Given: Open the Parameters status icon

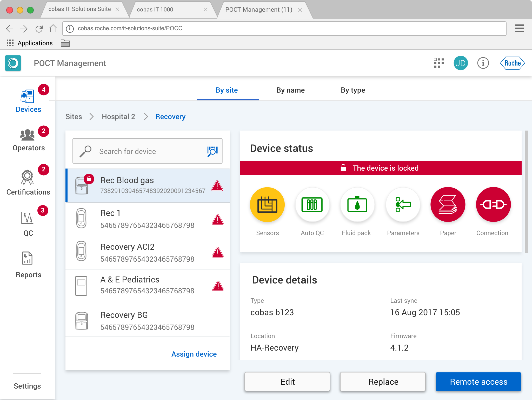Looking at the screenshot, I should tap(403, 205).
